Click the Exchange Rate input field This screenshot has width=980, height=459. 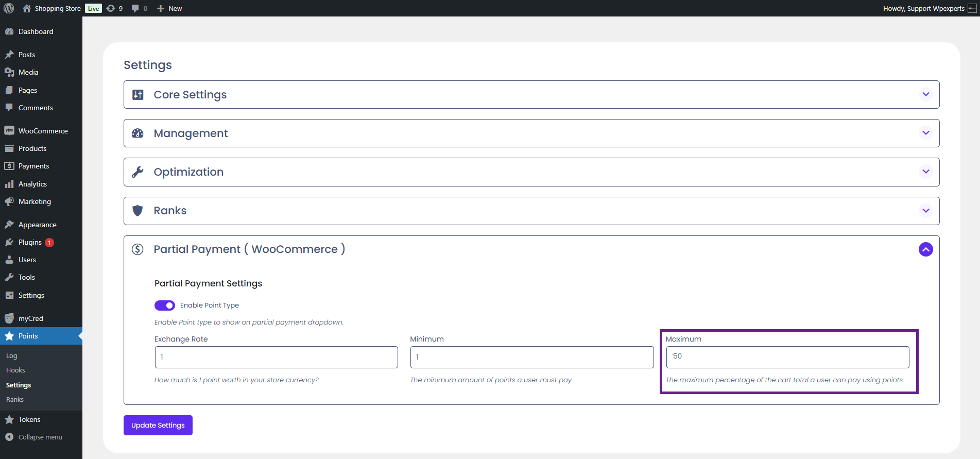click(276, 357)
